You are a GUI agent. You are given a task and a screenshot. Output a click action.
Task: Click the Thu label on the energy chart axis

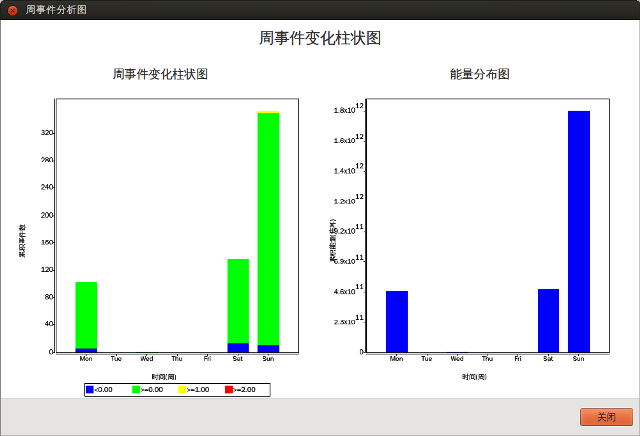[x=487, y=358]
